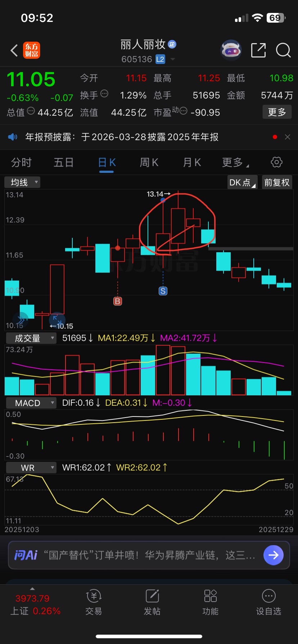Open the search magnifier icon
This screenshot has height=644, width=298.
tap(283, 50)
